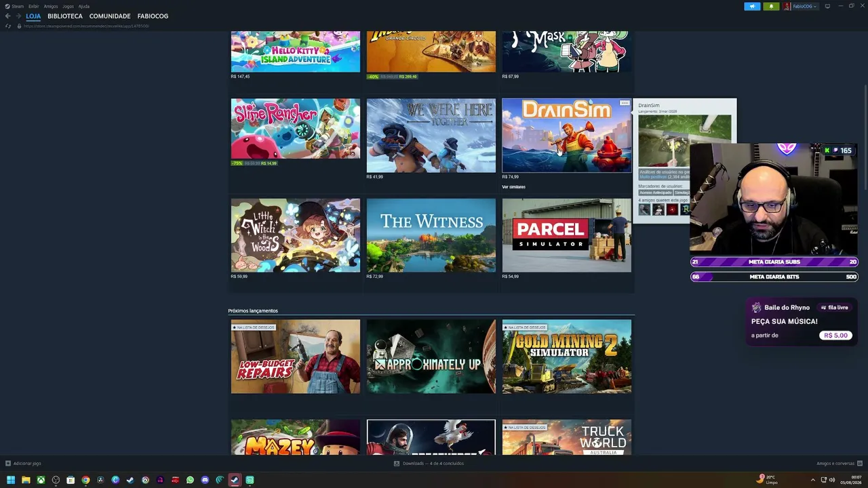This screenshot has height=488, width=868.
Task: Click the volume icon in system tray
Action: point(832,480)
